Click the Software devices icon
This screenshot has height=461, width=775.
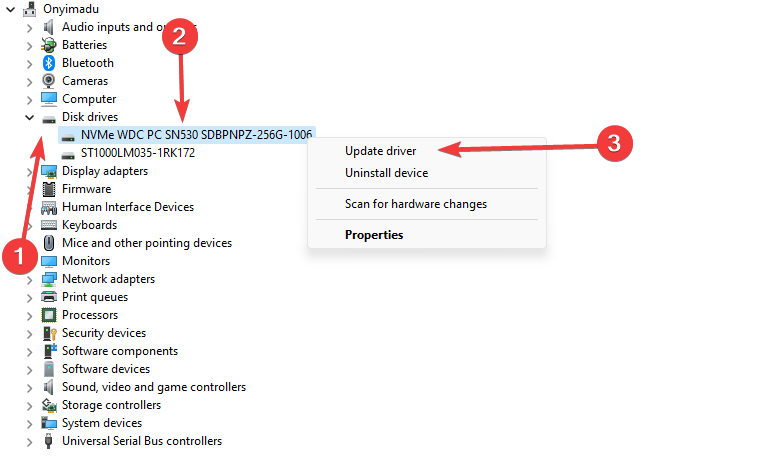[x=48, y=369]
